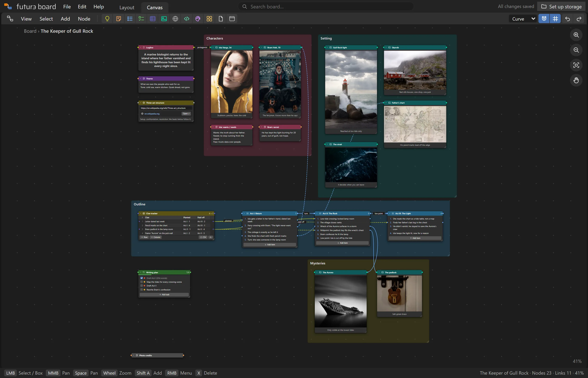Click the purple color palette icon
Viewport: 588px width, 378px height.
[x=198, y=19]
